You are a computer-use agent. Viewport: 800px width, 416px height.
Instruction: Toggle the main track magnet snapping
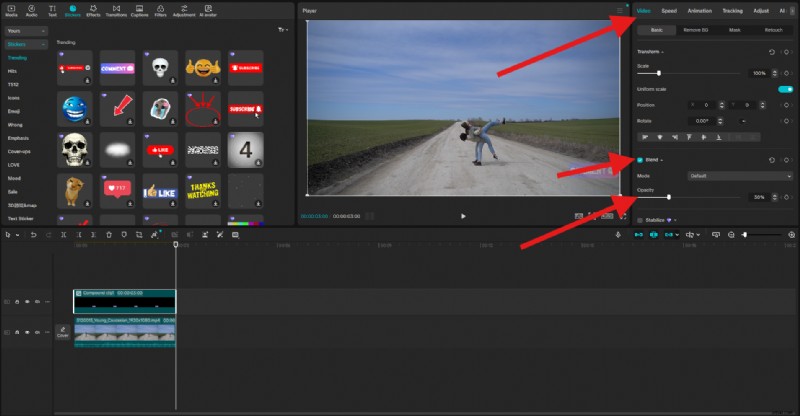click(638, 235)
